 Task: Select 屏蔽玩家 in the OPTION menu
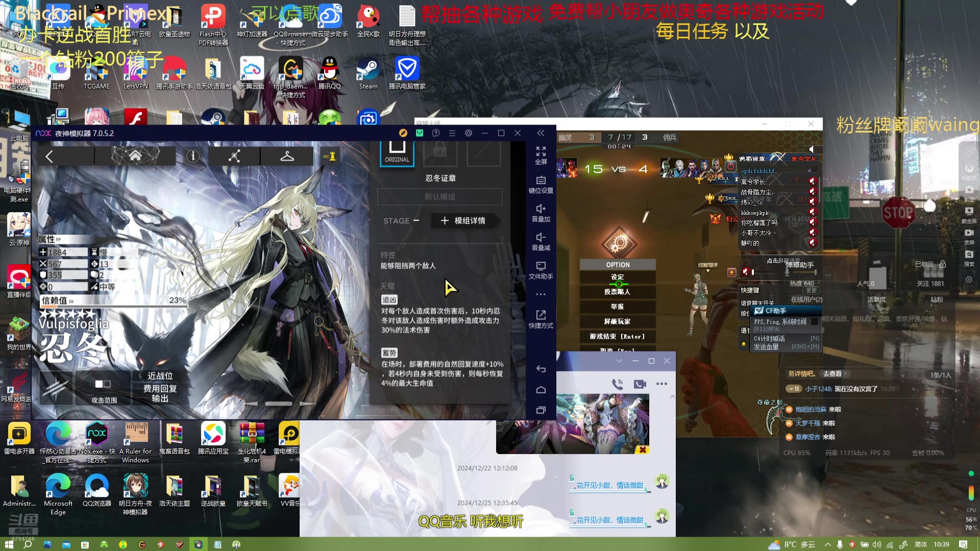pyautogui.click(x=618, y=321)
